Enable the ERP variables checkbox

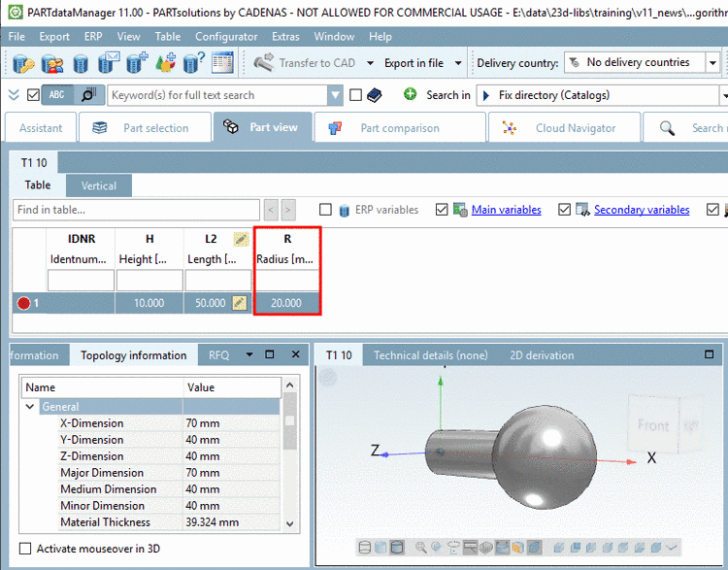[x=326, y=210]
